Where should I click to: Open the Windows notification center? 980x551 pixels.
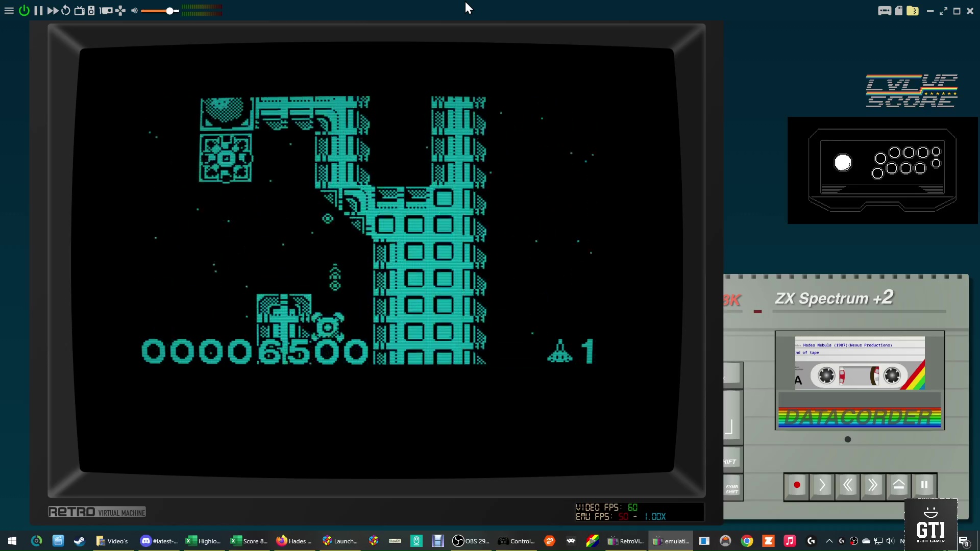pyautogui.click(x=964, y=541)
